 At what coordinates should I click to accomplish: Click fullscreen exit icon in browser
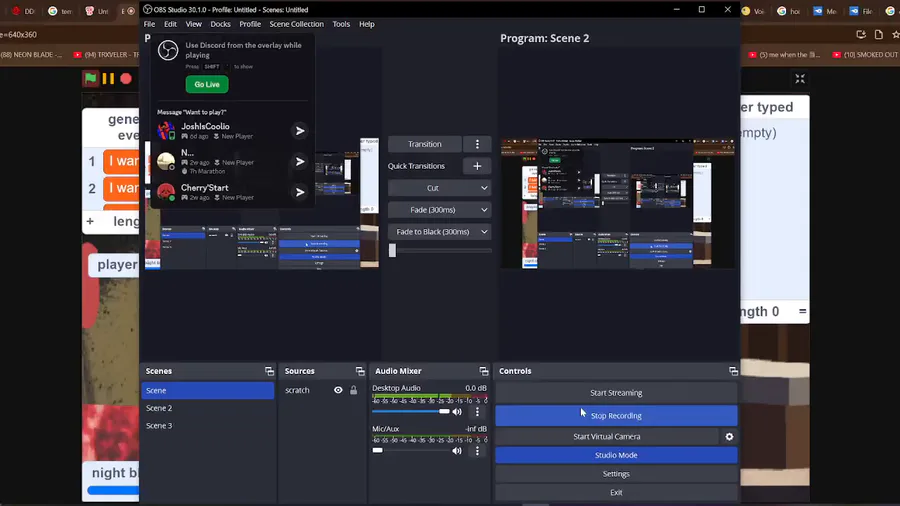click(x=800, y=79)
